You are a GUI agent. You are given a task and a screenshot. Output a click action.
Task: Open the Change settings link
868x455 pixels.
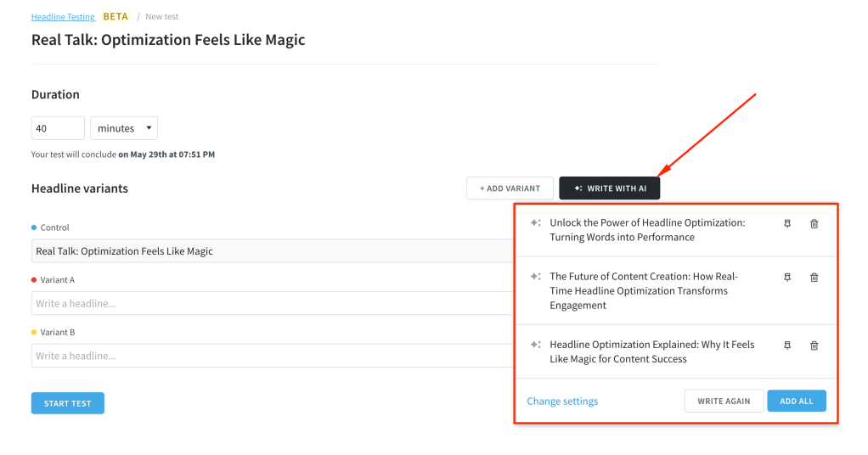click(562, 401)
